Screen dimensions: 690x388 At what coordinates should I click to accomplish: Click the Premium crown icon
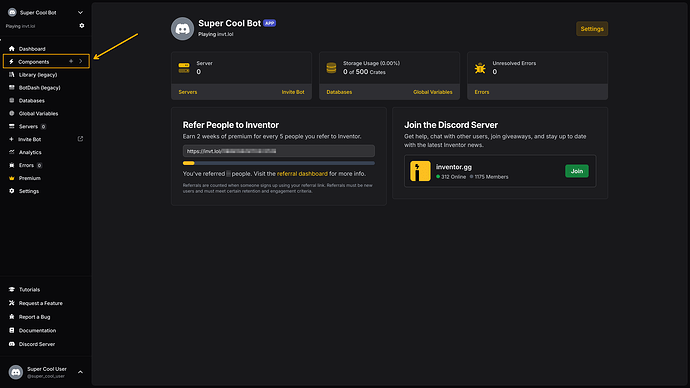coord(12,178)
